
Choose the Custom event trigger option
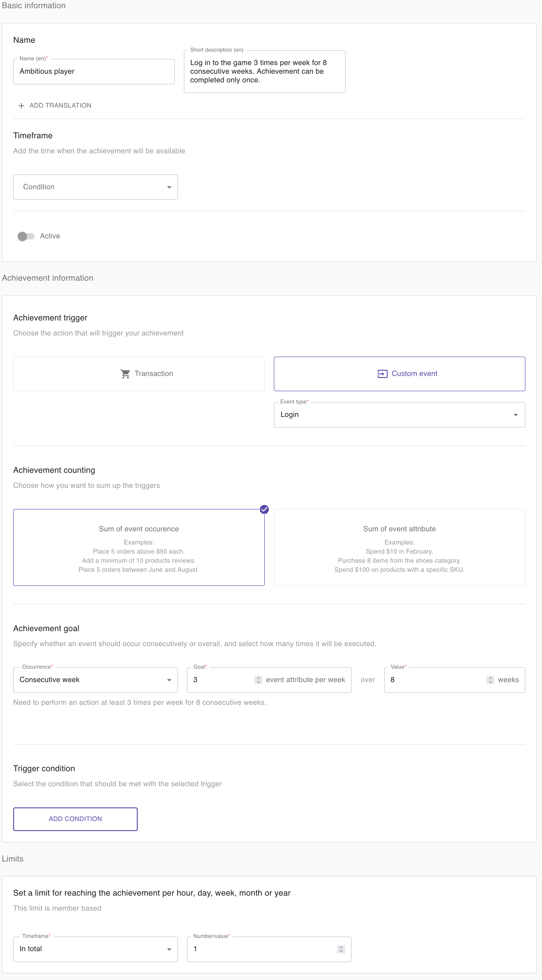tap(400, 374)
